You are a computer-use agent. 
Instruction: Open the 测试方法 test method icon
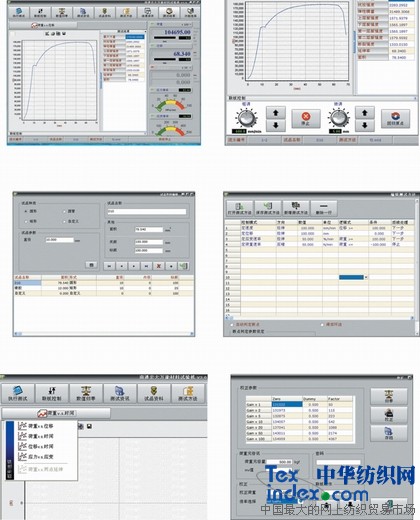(188, 393)
